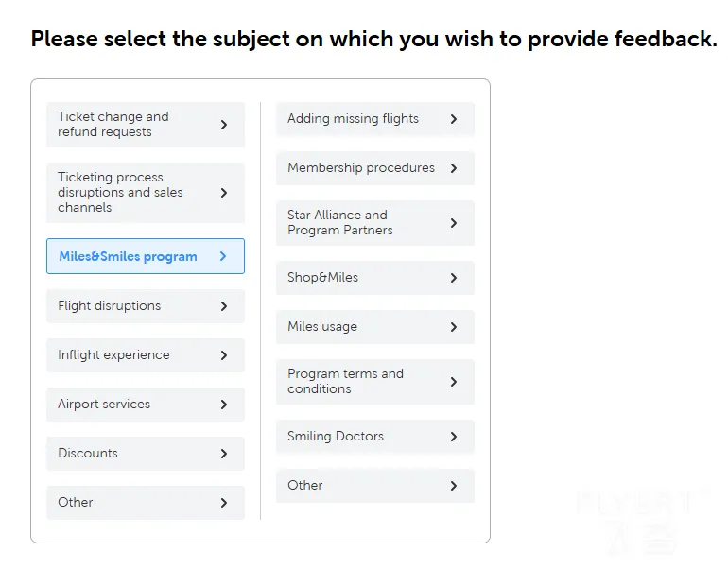
Task: Expand the Discounts row chevron arrow
Action: click(224, 454)
